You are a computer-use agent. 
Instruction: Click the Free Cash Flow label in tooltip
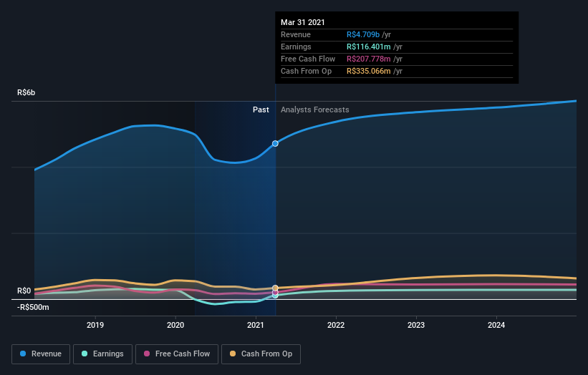point(308,59)
